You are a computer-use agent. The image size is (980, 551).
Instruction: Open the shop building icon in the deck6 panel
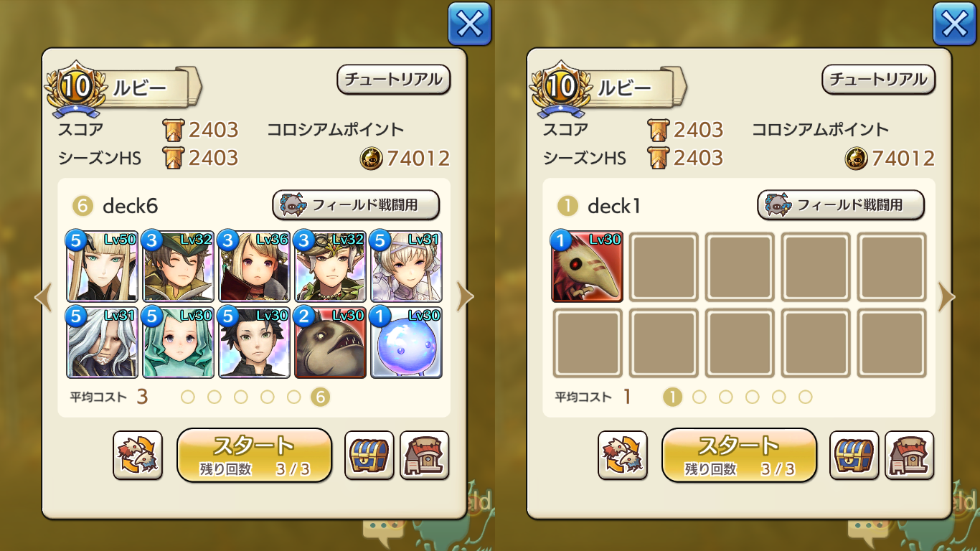pyautogui.click(x=424, y=455)
